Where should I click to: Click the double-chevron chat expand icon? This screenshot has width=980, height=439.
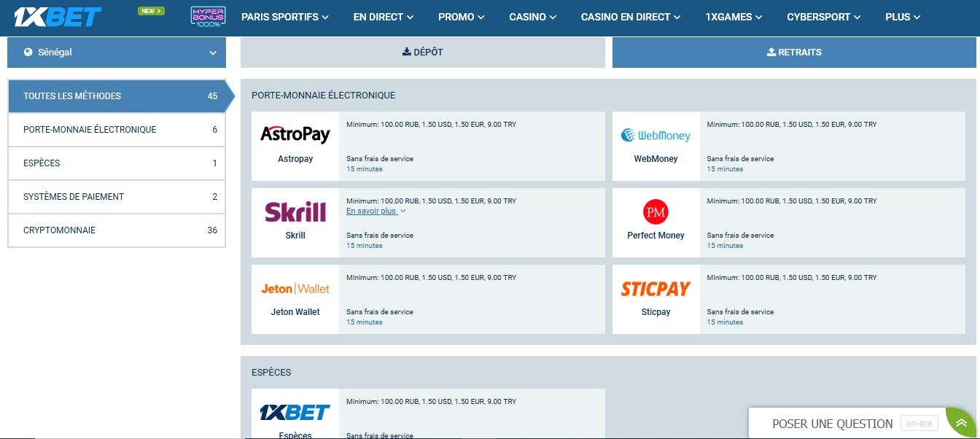[x=962, y=424]
